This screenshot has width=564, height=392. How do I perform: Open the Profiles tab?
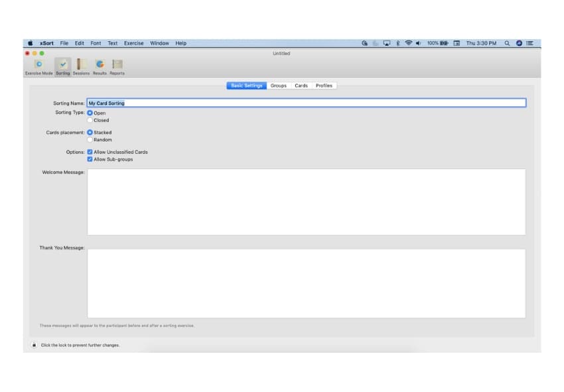[x=324, y=86]
